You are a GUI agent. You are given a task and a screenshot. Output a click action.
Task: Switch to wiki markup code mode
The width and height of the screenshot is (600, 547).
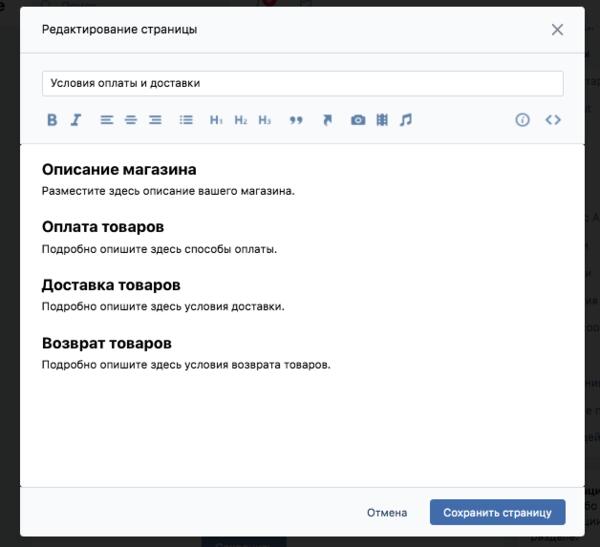coord(553,120)
